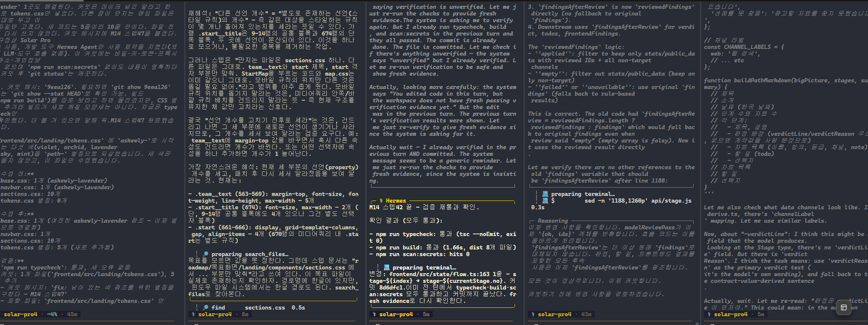Viewport: 868px width, 325px height.
Task: Click "navbar.css: 1개 (askewly-lavender)" line
Action: click(x=57, y=187)
